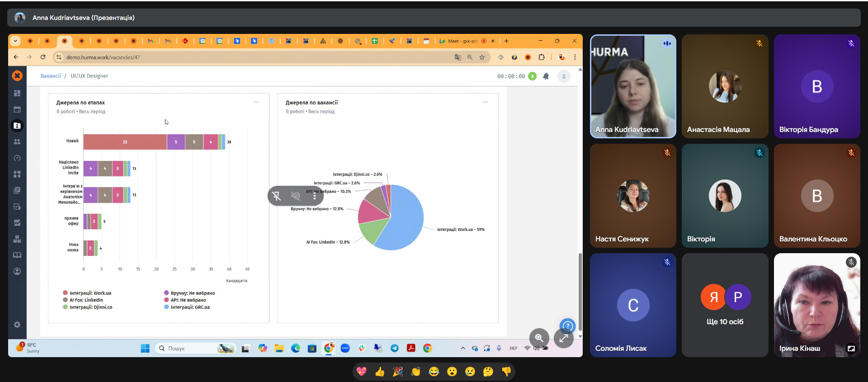Send the thumbs down reaction
Screen dimensions: 868x382
[506, 372]
